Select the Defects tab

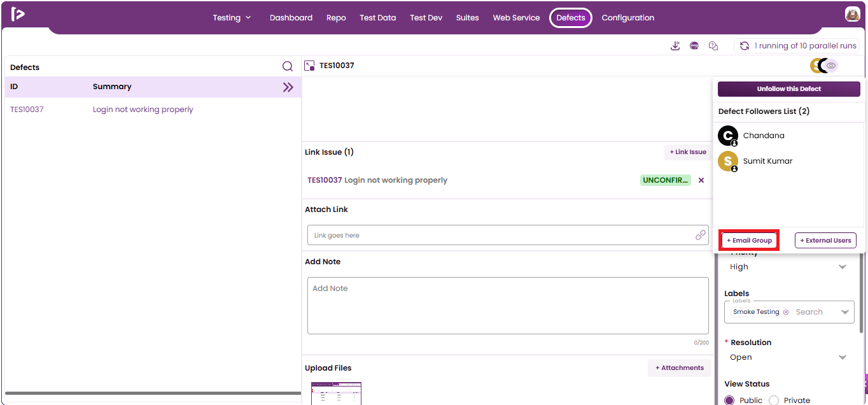(571, 18)
